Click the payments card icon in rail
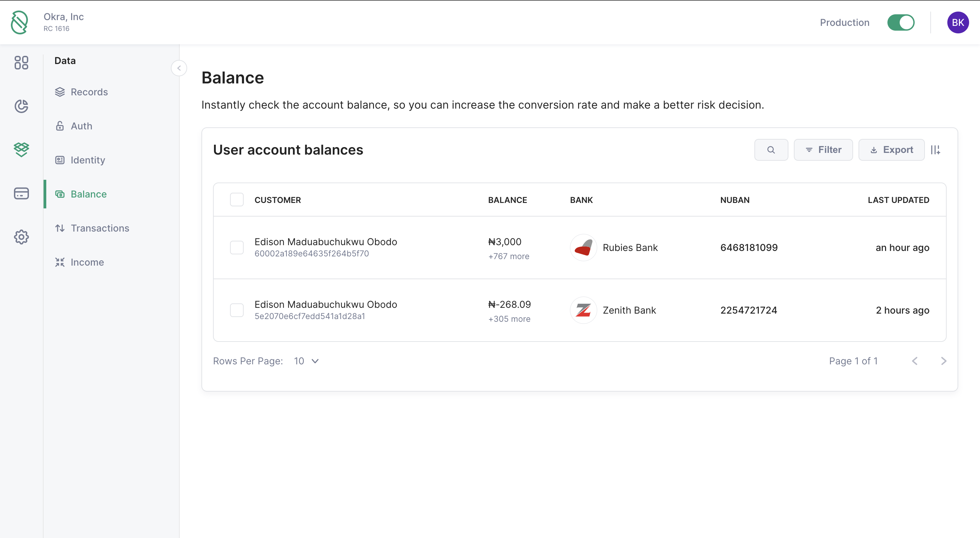The height and width of the screenshot is (538, 980). point(21,193)
